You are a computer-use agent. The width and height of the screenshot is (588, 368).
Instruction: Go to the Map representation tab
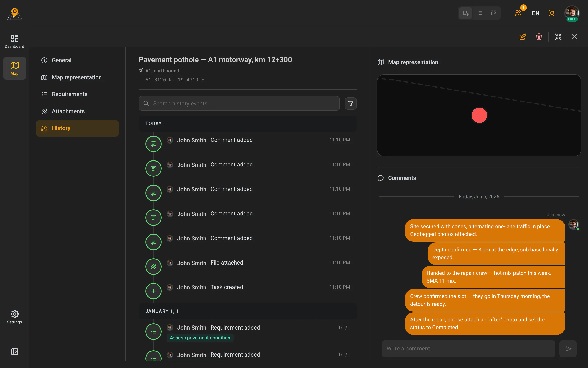click(x=77, y=77)
